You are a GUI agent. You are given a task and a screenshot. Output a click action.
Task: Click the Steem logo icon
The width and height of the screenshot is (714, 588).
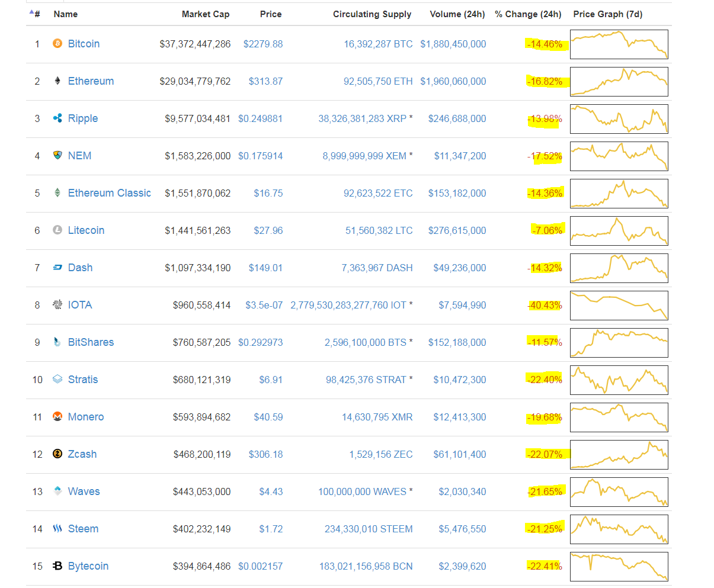57,529
